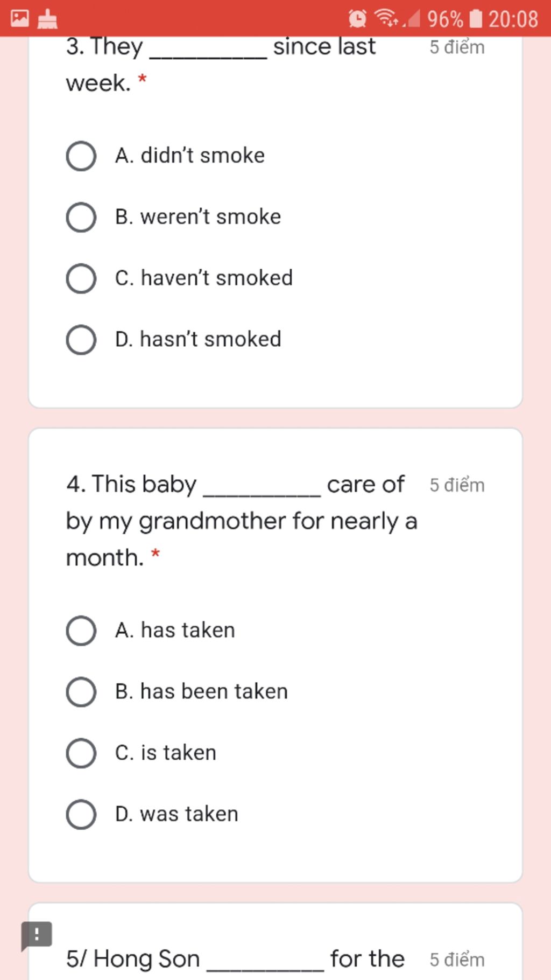551x980 pixels.
Task: Tap the report problem feedback icon
Action: [x=36, y=936]
